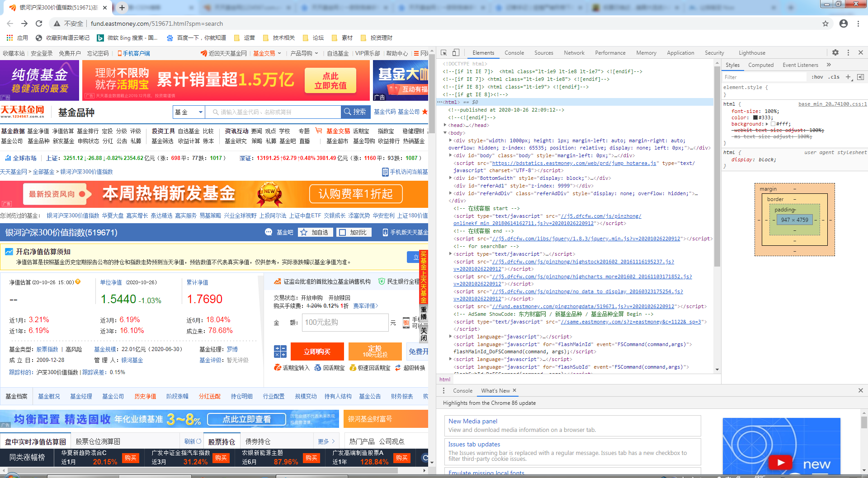This screenshot has height=478, width=868.
Task: Switch to the Console tab in DevTools
Action: point(514,52)
